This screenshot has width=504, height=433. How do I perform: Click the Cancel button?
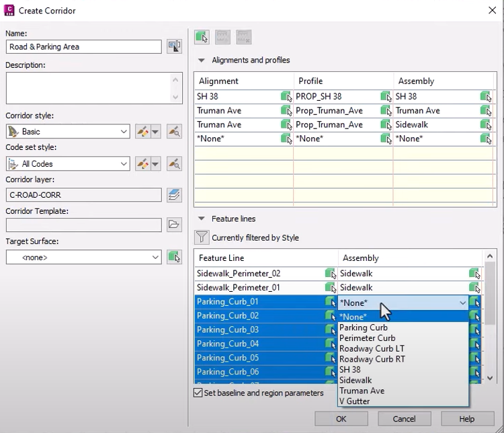404,419
